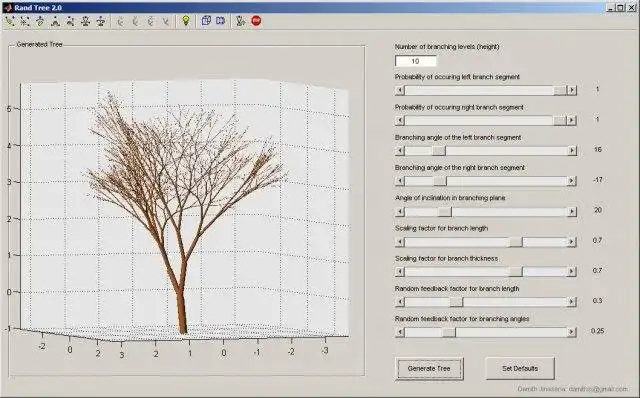Click the right branch probability slider thumb
640x398 pixels.
click(560, 120)
